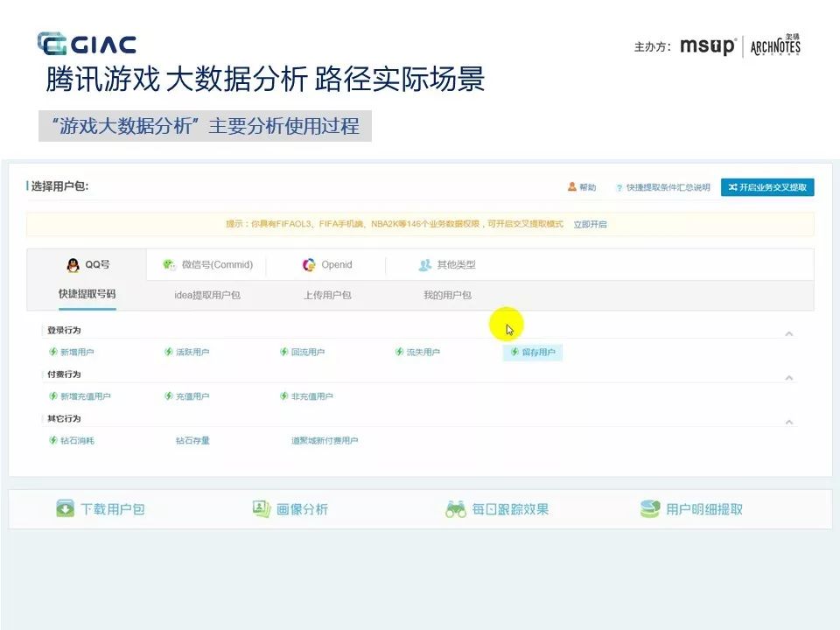This screenshot has width=840, height=630.
Task: Switch to the 微信号(Commid) tab
Action: coord(207,264)
